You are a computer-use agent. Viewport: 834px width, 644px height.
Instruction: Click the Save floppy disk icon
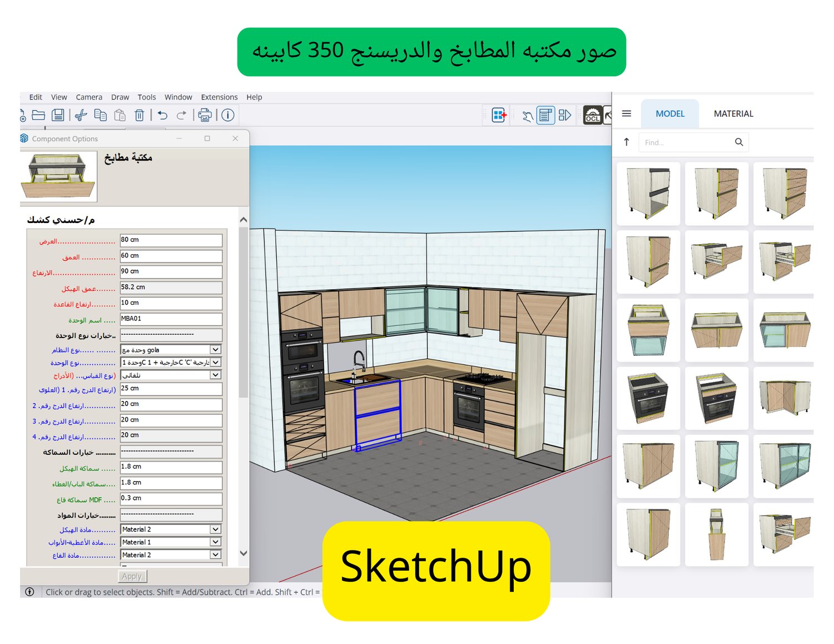point(58,115)
